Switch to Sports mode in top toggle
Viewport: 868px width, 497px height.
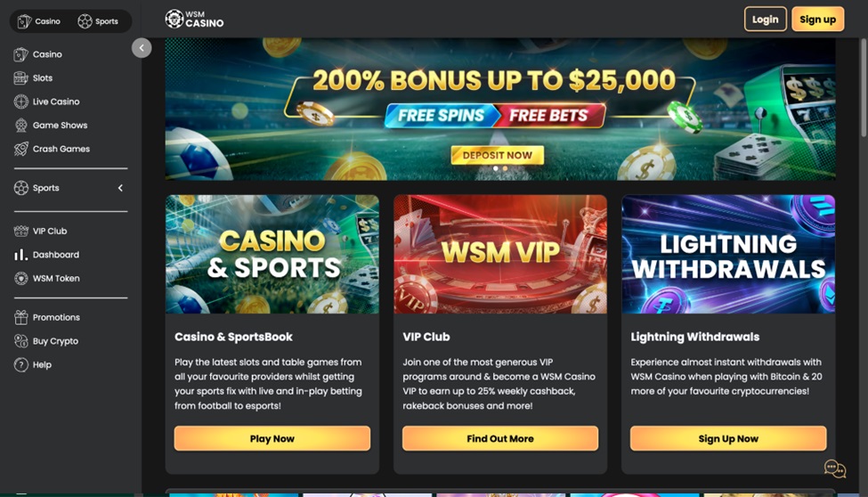click(x=98, y=21)
